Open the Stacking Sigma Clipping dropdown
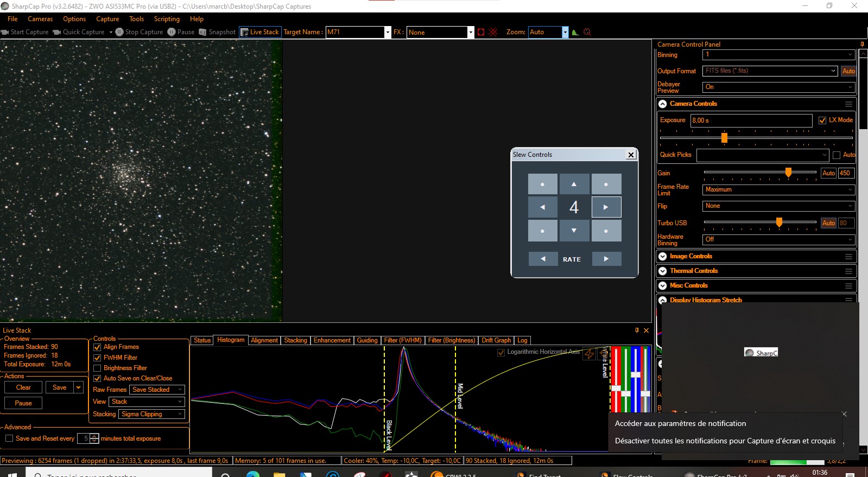868x477 pixels. click(152, 414)
